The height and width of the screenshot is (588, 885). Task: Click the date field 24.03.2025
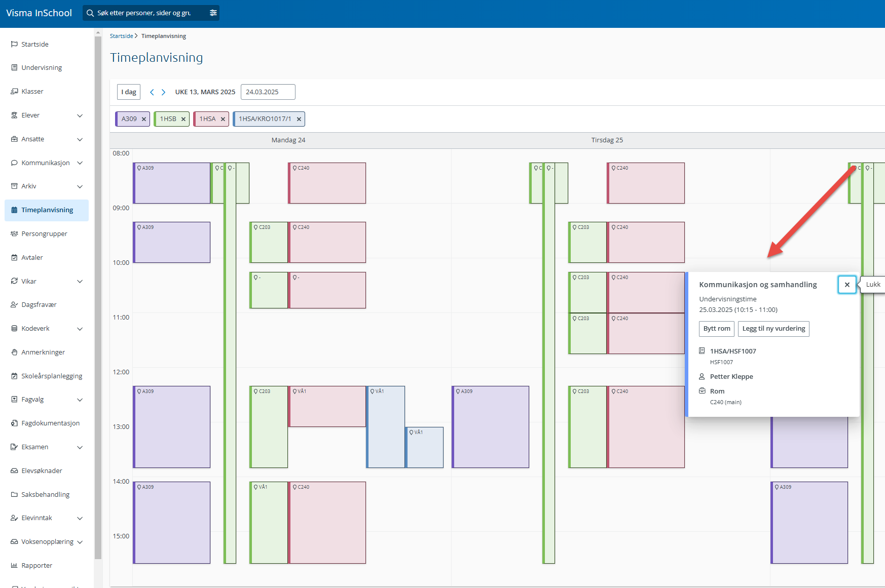[268, 92]
